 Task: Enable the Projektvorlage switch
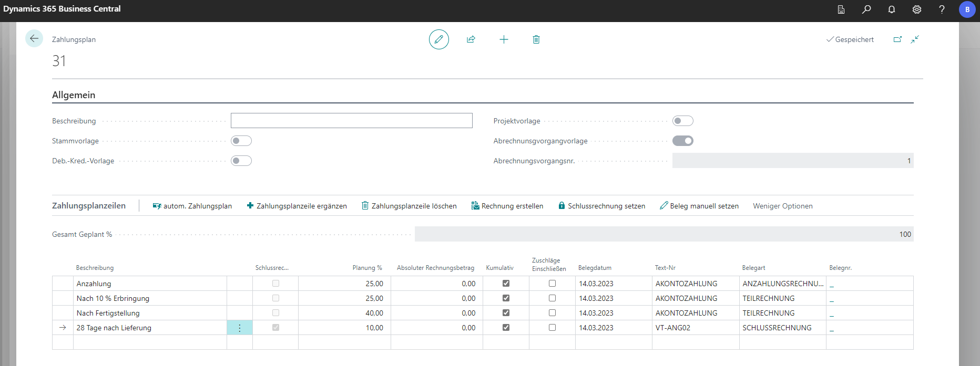pyautogui.click(x=682, y=121)
